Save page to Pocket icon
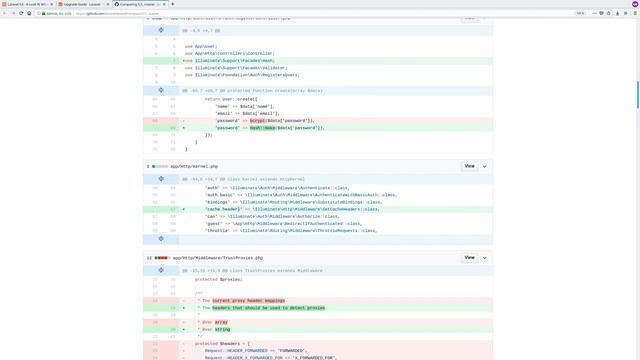Viewport: 640px width, 360px height. coord(601,13)
